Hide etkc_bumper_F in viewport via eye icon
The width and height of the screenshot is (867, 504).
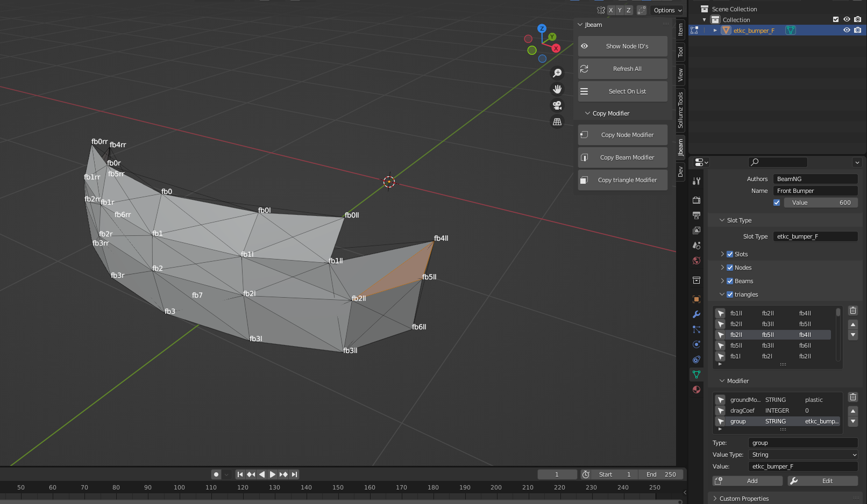click(x=847, y=30)
